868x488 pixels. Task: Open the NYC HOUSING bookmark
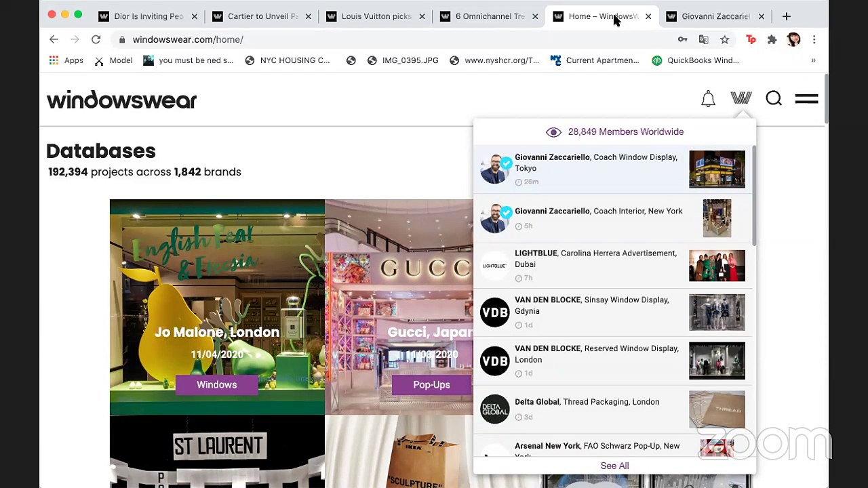[288, 60]
